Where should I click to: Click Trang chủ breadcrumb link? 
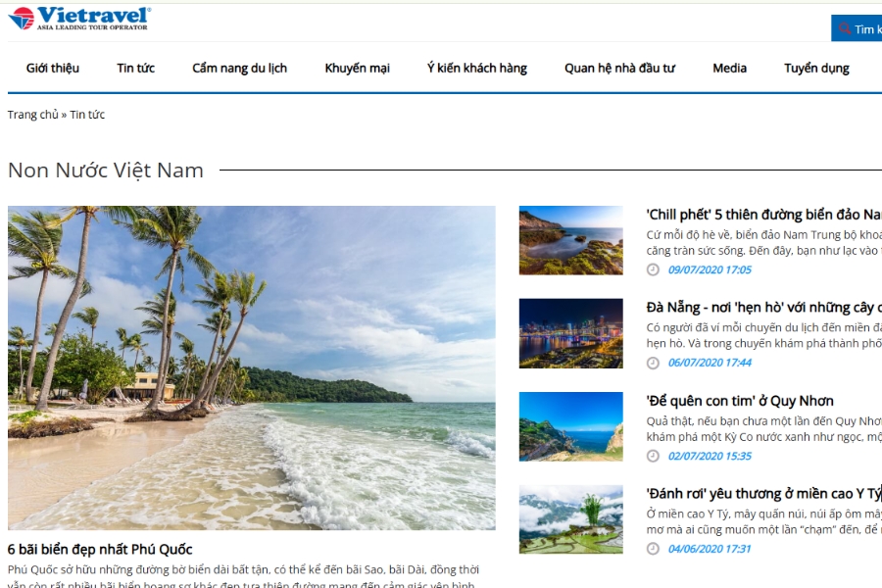[x=32, y=115]
